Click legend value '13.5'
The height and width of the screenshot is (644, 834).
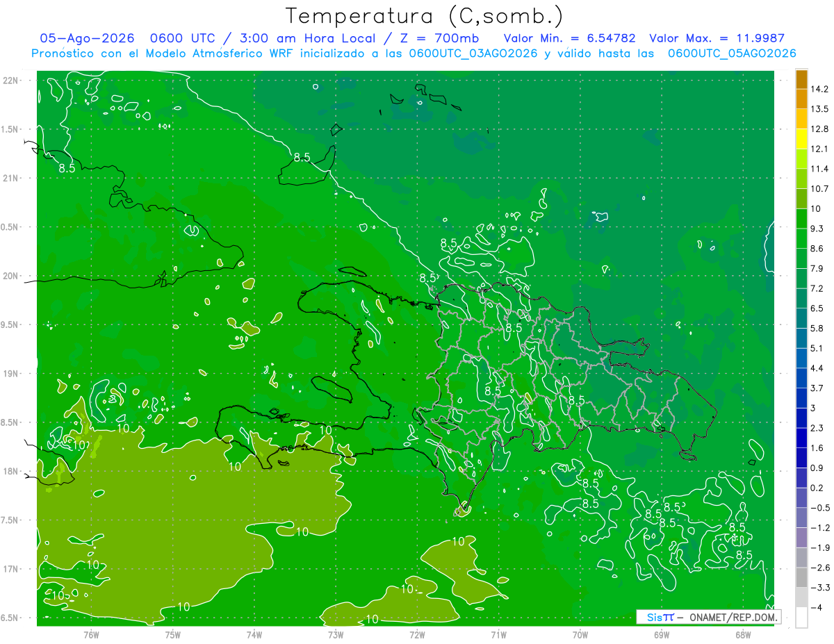click(x=820, y=108)
